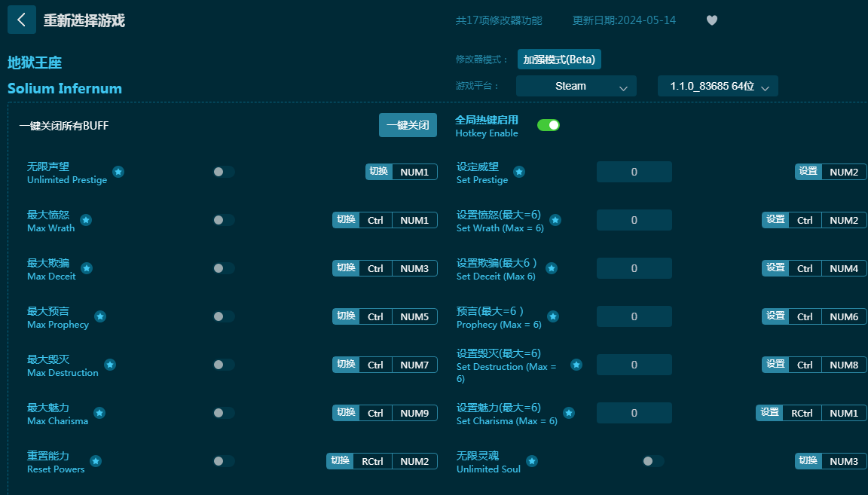868x495 pixels.
Task: Click star icon next to Unlimited Prestige
Action: point(118,172)
